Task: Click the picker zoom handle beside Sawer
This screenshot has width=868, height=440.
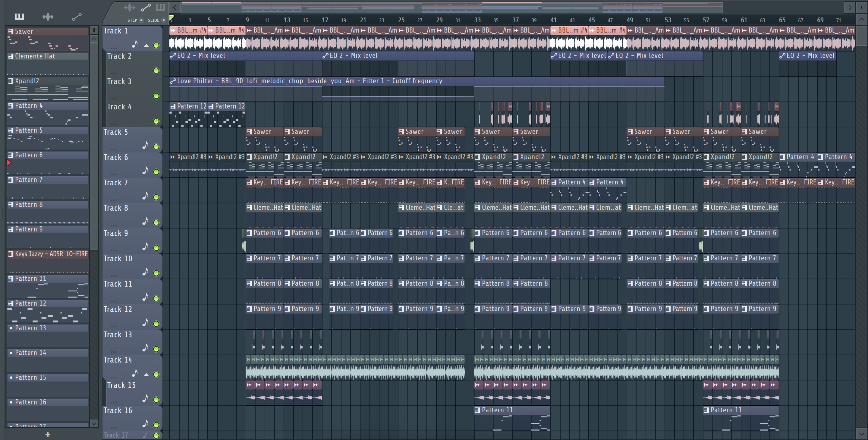Action: coord(94,30)
